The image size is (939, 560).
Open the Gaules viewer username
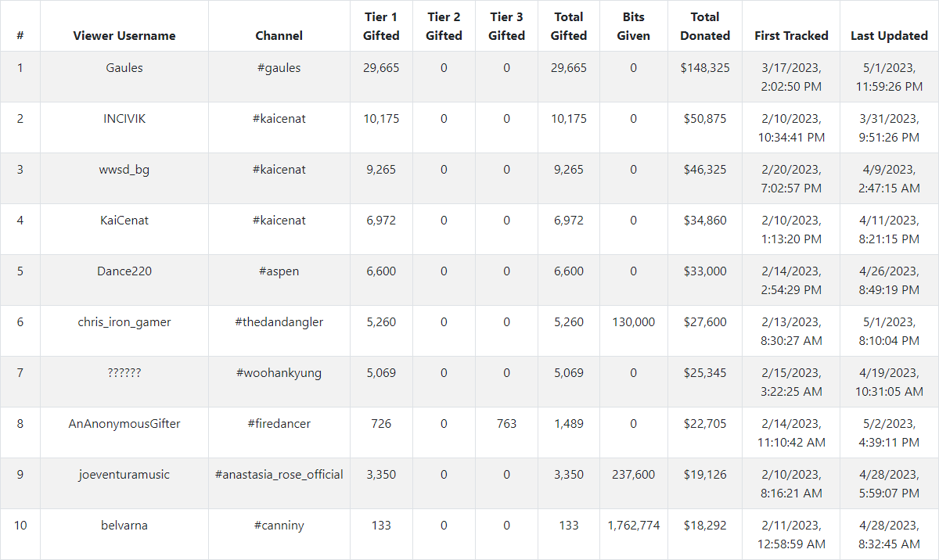pyautogui.click(x=124, y=68)
